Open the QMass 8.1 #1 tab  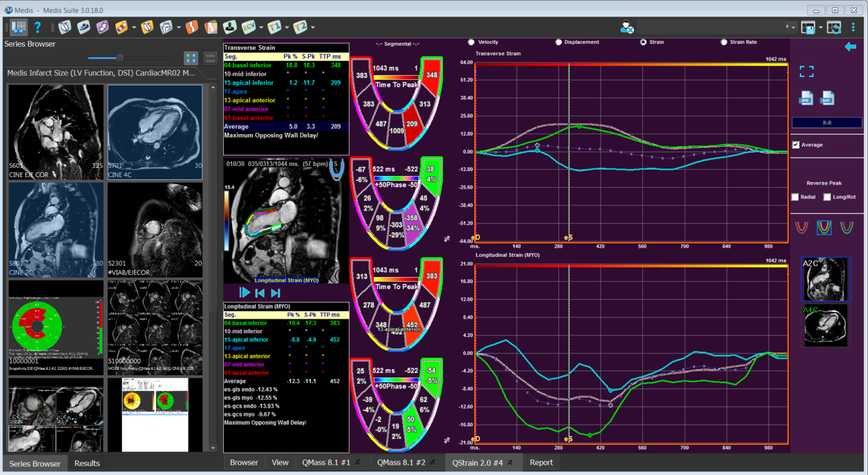pos(325,463)
